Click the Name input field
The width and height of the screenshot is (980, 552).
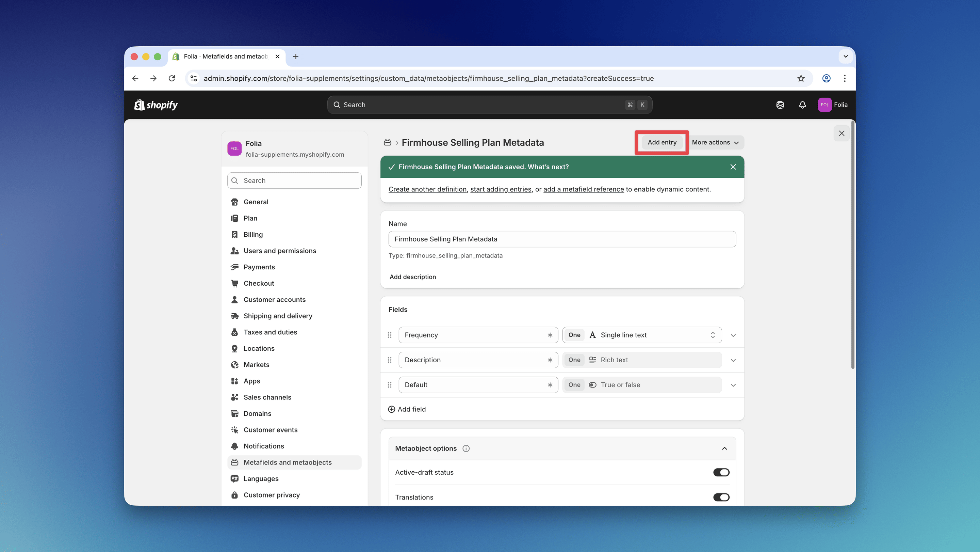click(562, 239)
